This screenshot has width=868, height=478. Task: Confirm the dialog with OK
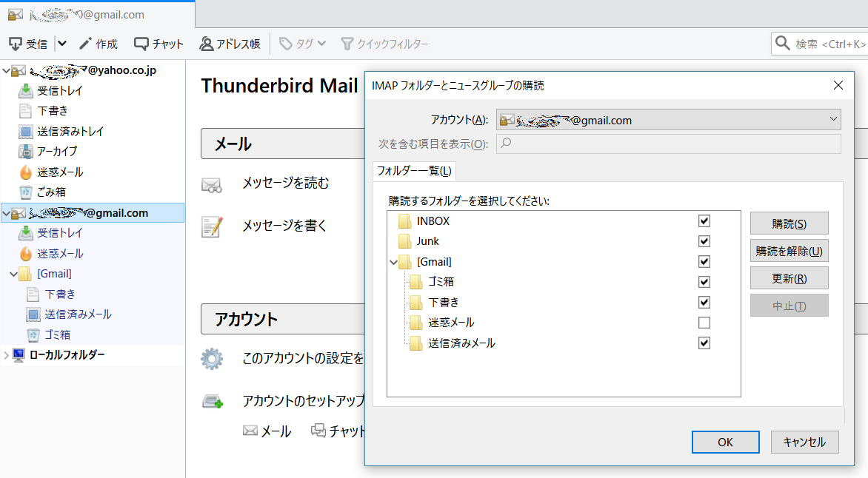pyautogui.click(x=725, y=442)
